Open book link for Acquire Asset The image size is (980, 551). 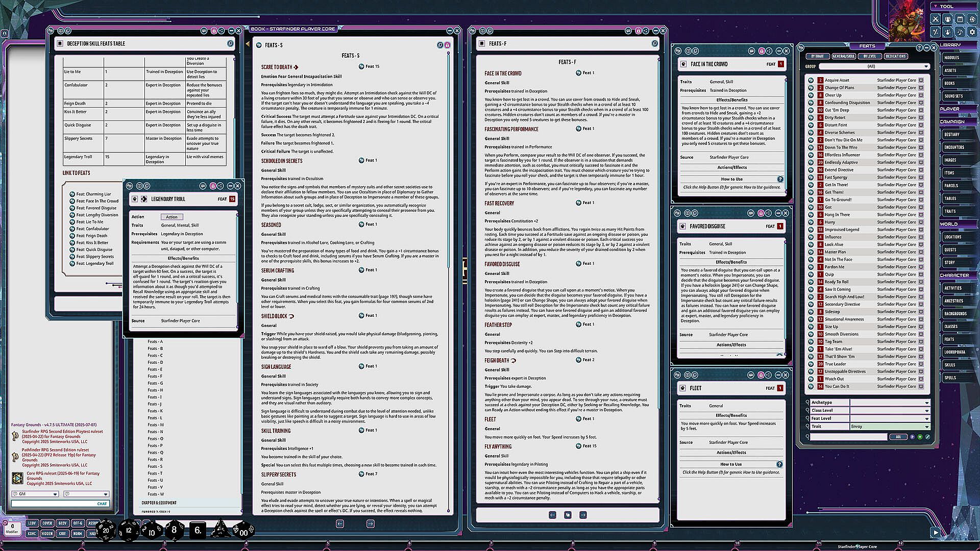(x=921, y=80)
